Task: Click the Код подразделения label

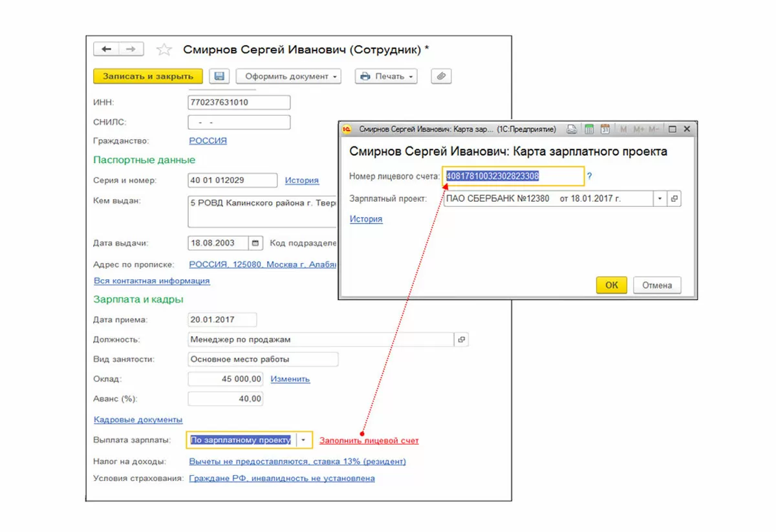Action: [303, 243]
